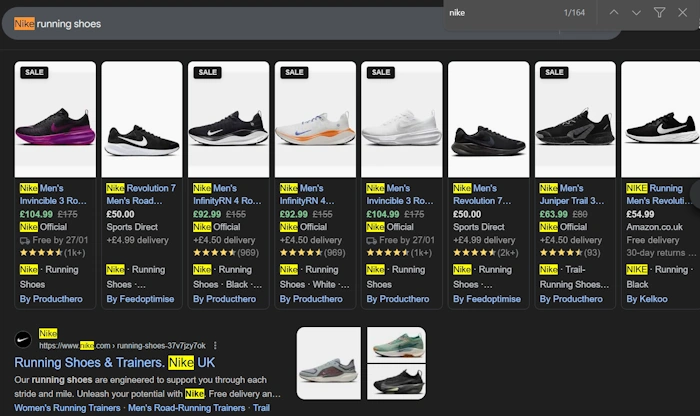Open Juniper Trail 3 shoe image
This screenshot has width=700, height=416.
tap(575, 119)
